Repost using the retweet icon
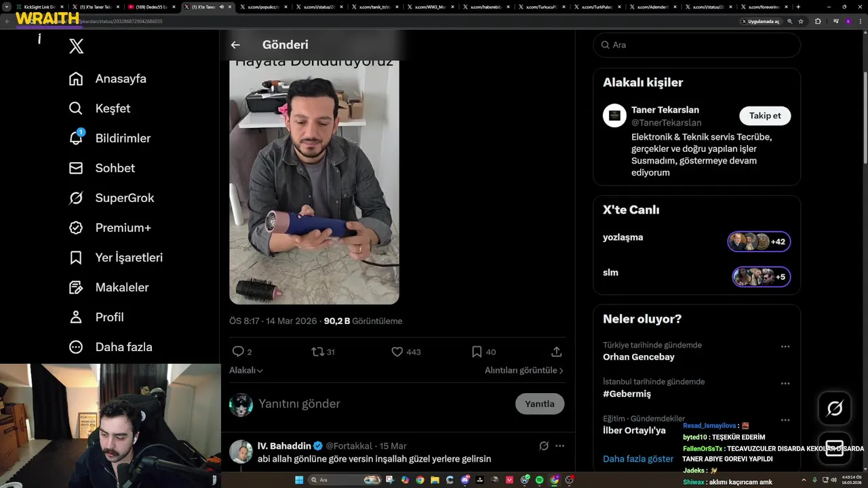 [317, 352]
